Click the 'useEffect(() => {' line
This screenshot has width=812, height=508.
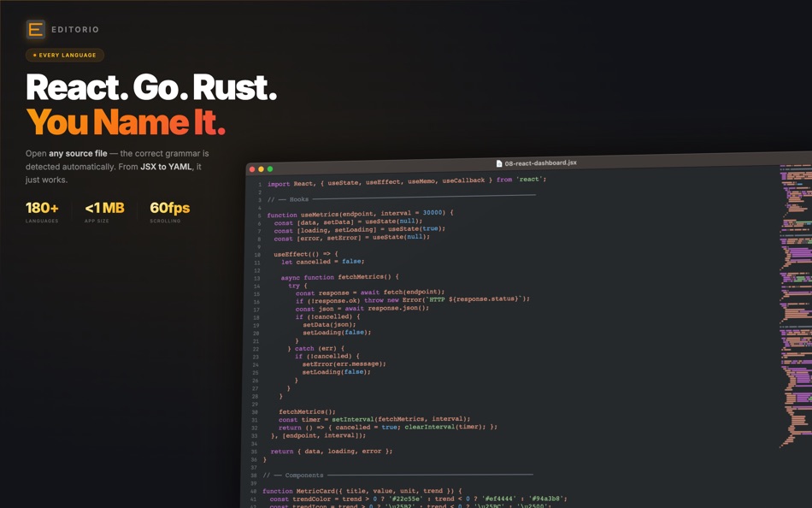click(305, 254)
